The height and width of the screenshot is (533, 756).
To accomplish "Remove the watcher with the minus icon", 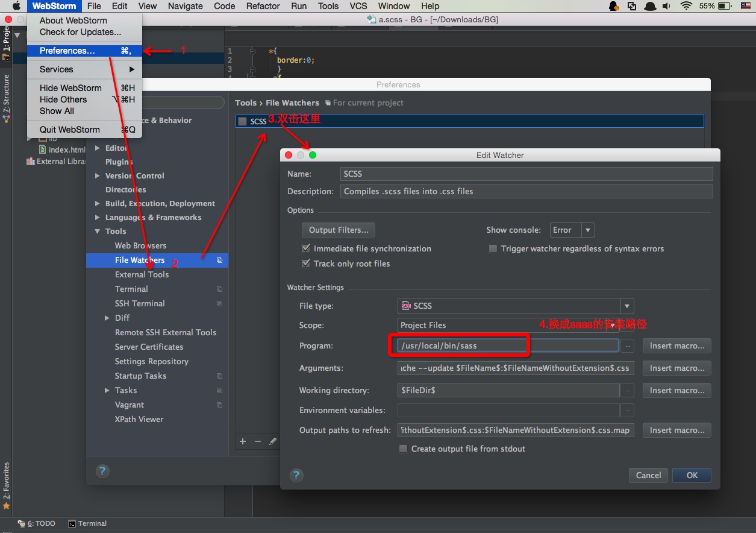I will click(258, 441).
